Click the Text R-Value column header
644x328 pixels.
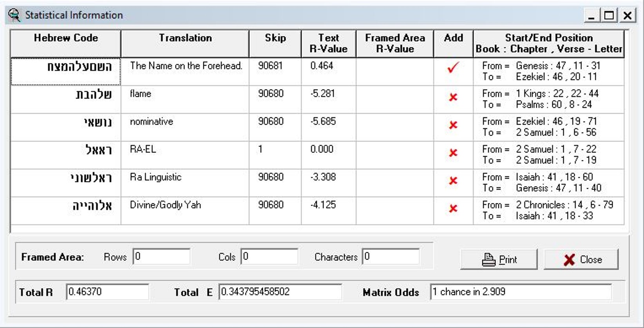[329, 43]
